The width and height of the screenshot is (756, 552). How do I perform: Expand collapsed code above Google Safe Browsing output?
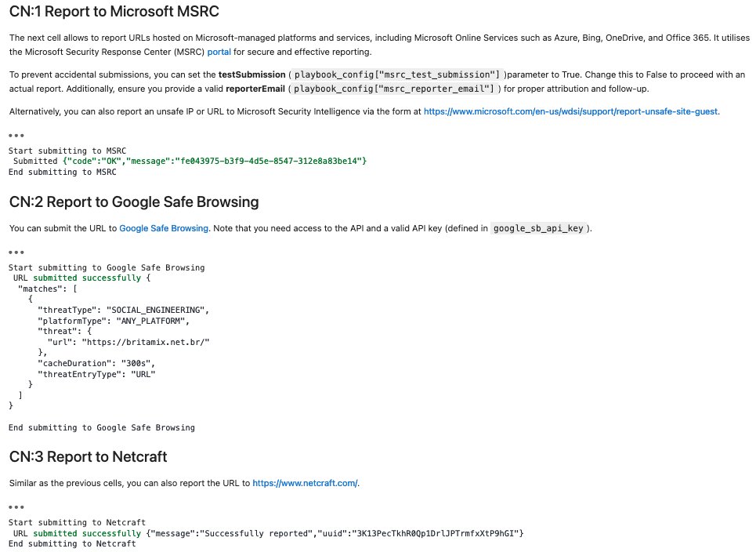pos(16,252)
